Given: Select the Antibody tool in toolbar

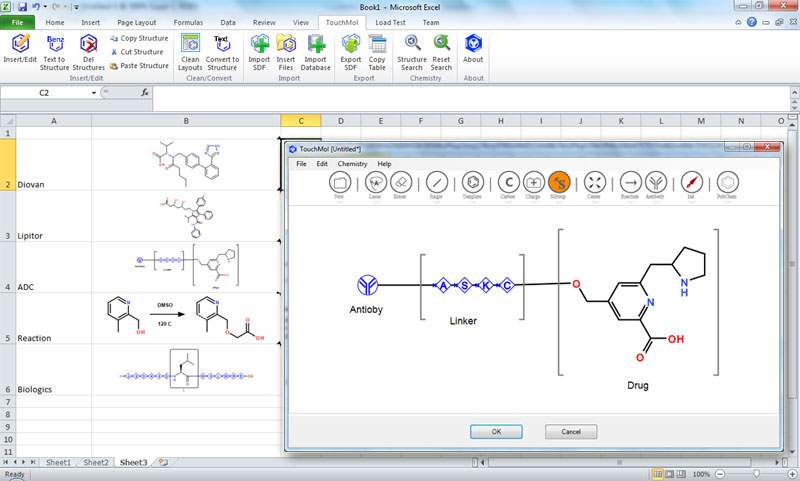Looking at the screenshot, I should [x=656, y=182].
